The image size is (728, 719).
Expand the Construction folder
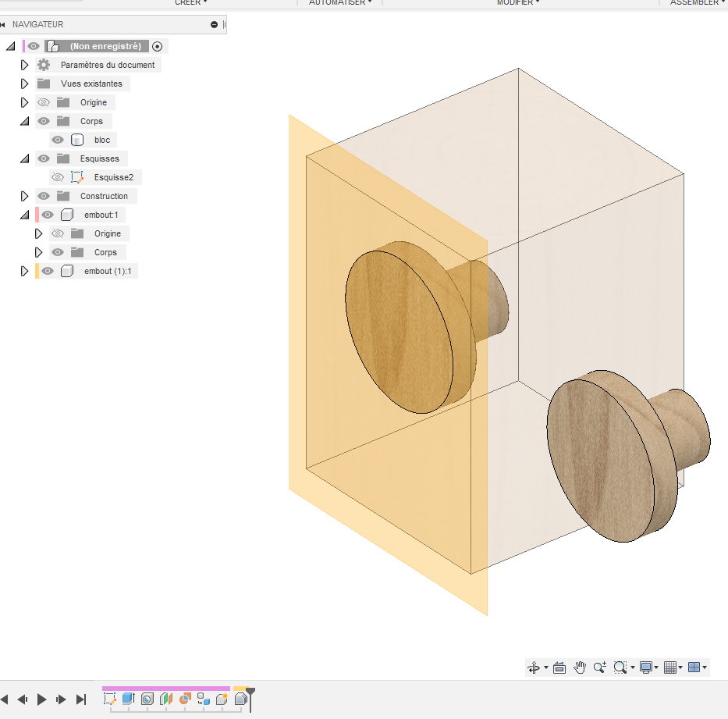click(x=24, y=196)
